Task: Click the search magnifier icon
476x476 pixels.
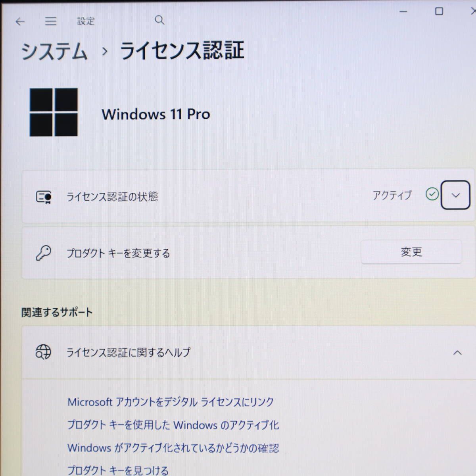Action: (159, 20)
